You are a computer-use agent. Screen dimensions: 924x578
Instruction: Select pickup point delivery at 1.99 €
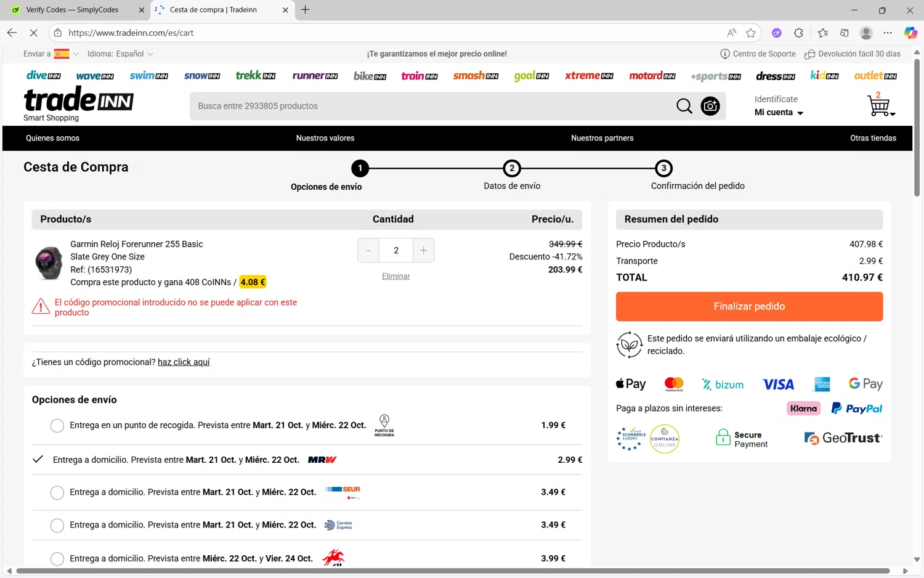(57, 425)
